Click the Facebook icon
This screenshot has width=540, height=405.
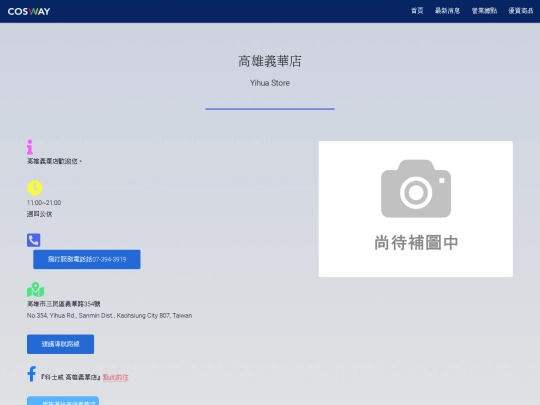click(x=32, y=374)
